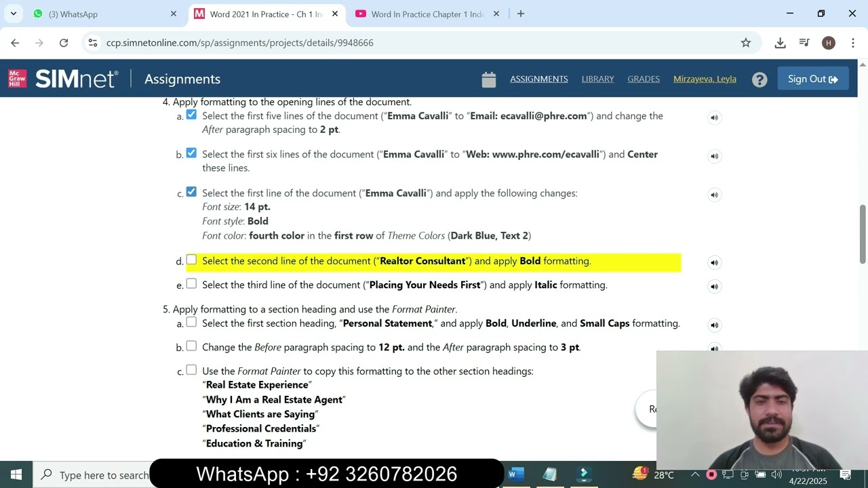The image size is (868, 488).
Task: Check step 4d Realtor Consultant Bold checkbox
Action: point(191,260)
